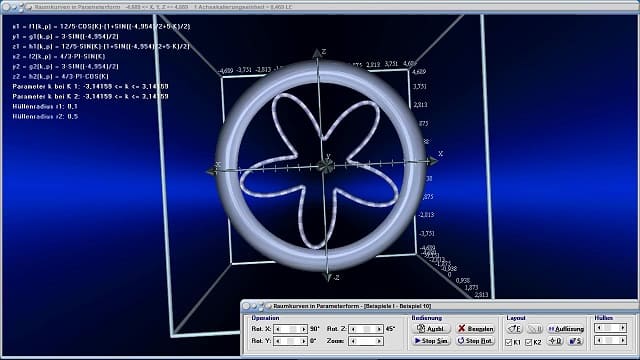The height and width of the screenshot is (360, 640).
Task: Click Stop Rot. to halt rotation
Action: tap(476, 341)
